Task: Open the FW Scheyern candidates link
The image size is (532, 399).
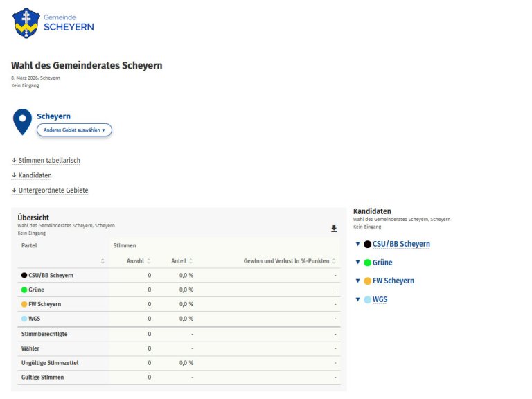Action: click(x=393, y=281)
